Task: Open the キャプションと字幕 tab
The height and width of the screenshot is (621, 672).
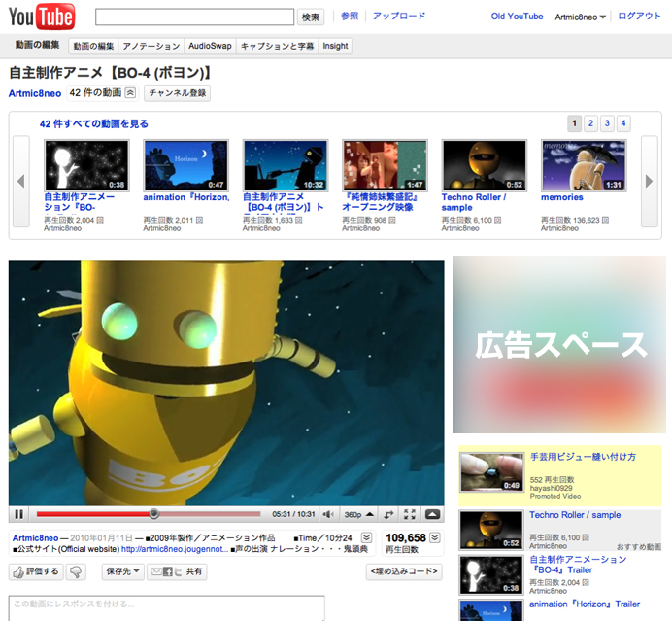Action: click(x=278, y=46)
